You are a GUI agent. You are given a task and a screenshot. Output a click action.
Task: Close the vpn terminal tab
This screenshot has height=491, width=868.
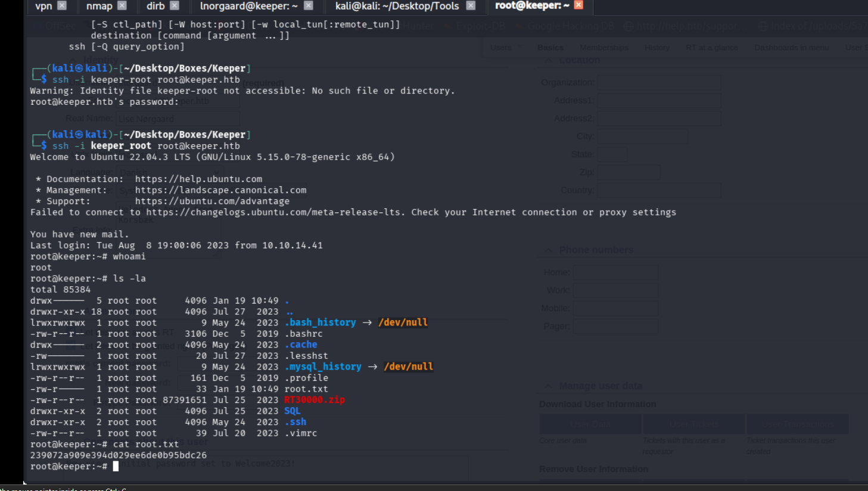62,6
